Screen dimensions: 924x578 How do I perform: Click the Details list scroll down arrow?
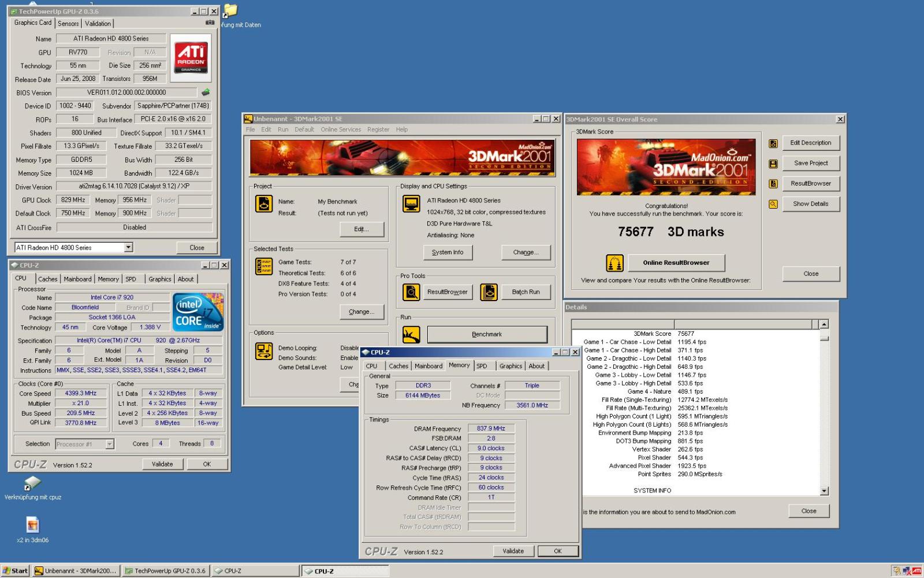click(x=824, y=491)
